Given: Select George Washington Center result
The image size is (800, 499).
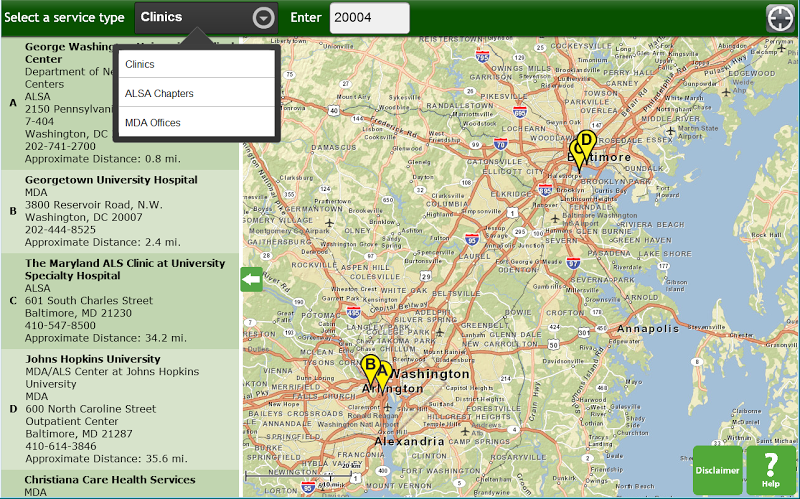Looking at the screenshot, I should (x=120, y=103).
